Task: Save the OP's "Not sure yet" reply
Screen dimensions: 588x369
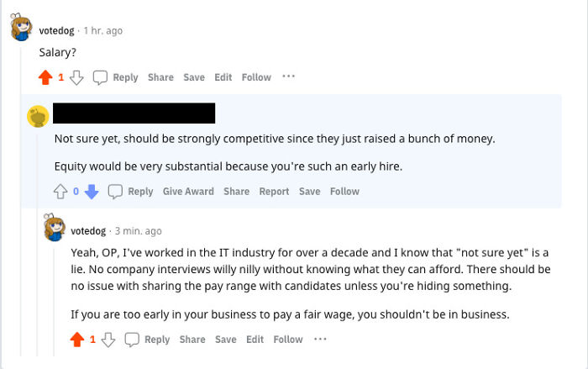Action: tap(310, 192)
